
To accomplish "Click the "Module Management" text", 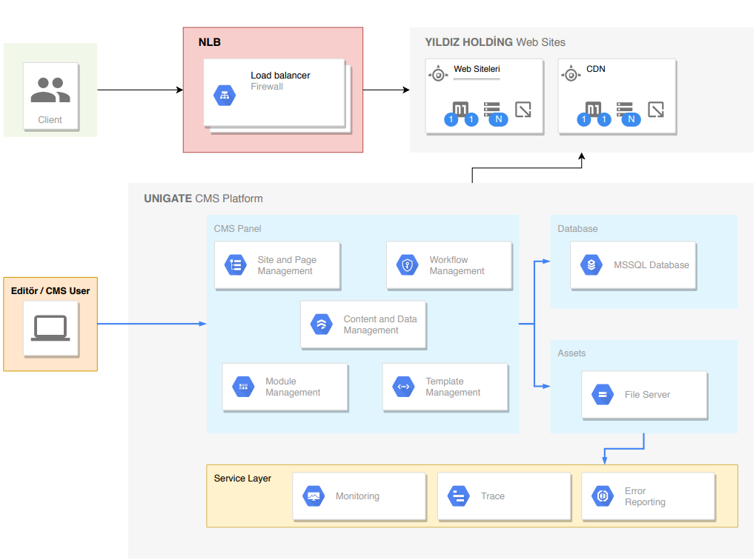I will 293,387.
